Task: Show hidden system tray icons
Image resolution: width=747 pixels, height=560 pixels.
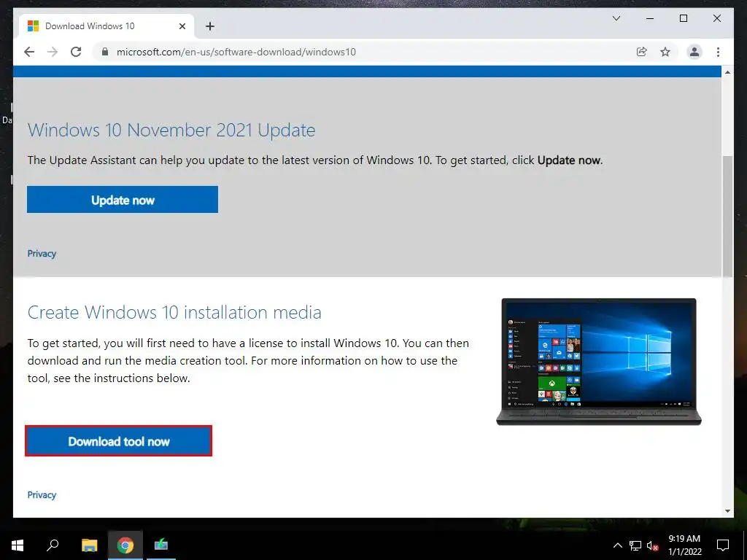Action: coord(617,545)
